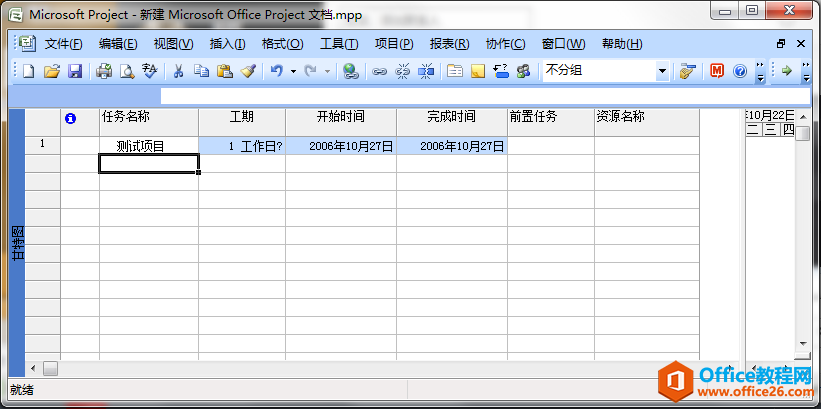Click the chart vertical scrollbar down arrow
Screen dimensions: 821x409
tap(803, 344)
